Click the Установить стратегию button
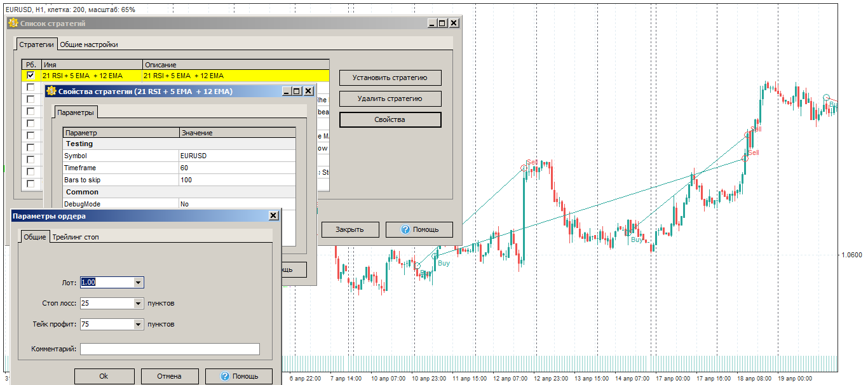Screen dimensions: 868x385 point(390,78)
